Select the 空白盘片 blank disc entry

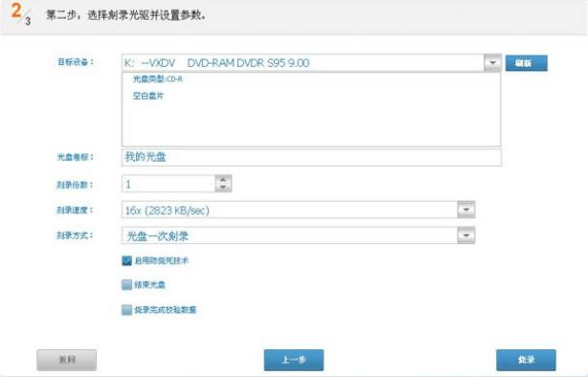(148, 96)
